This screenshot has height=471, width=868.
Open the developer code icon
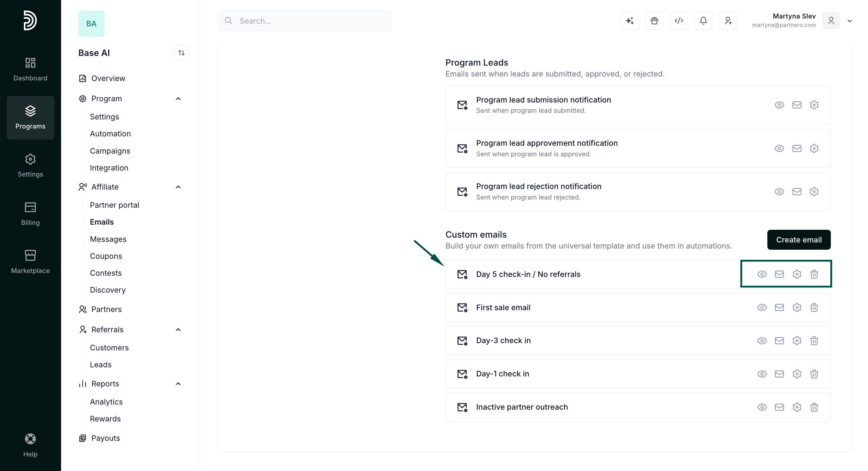point(679,21)
